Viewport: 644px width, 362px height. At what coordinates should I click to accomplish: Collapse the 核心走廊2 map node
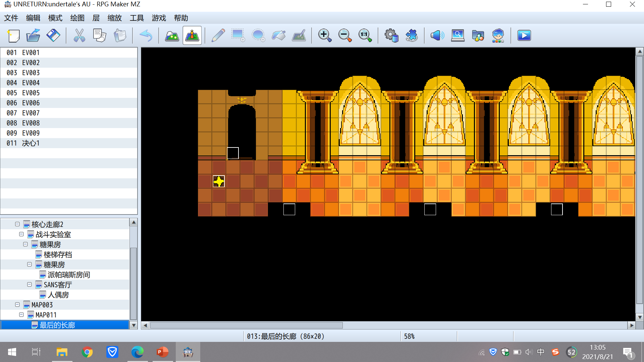pyautogui.click(x=17, y=224)
